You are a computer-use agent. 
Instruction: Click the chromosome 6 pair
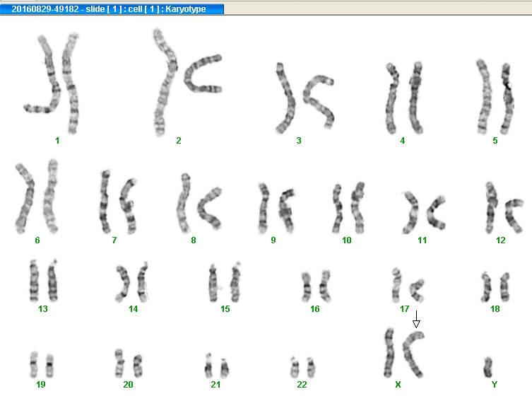tap(37, 197)
